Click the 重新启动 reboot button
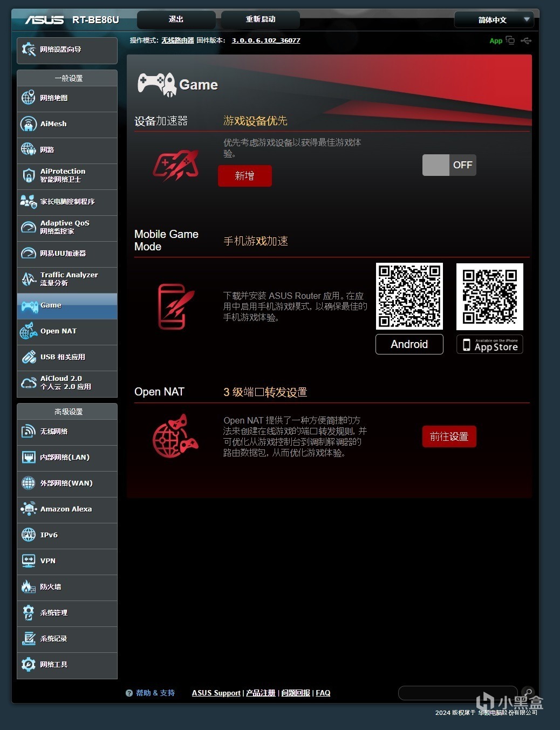Viewport: 560px width, 730px height. pos(261,19)
